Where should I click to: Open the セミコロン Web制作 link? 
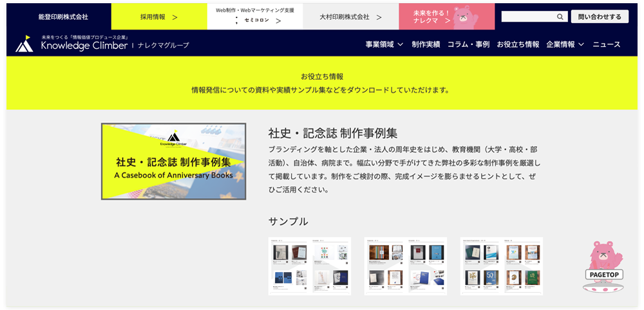pyautogui.click(x=255, y=17)
